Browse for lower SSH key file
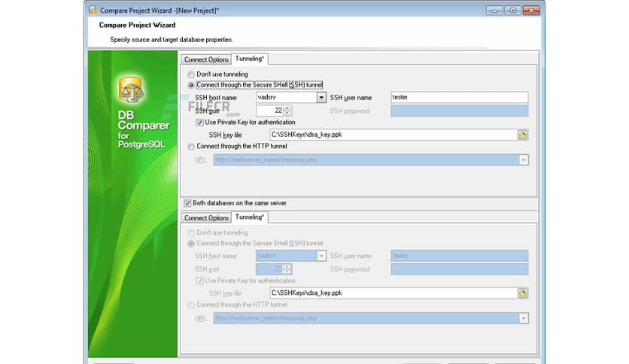This screenshot has height=364, width=629. [x=522, y=293]
